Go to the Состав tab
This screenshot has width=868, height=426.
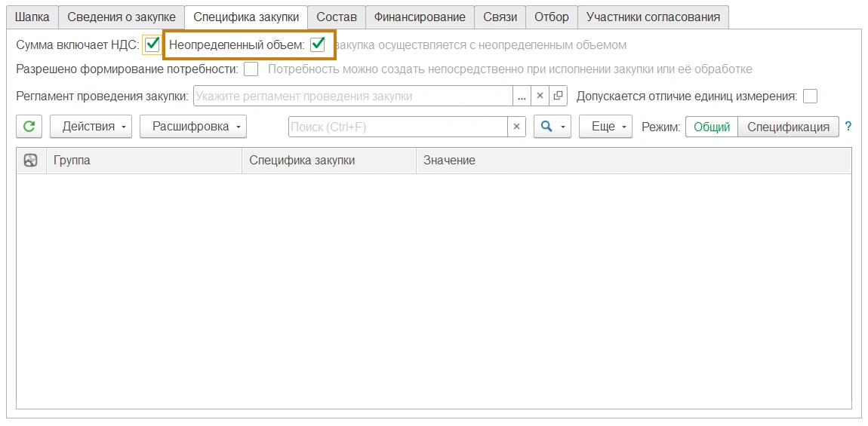(x=337, y=17)
